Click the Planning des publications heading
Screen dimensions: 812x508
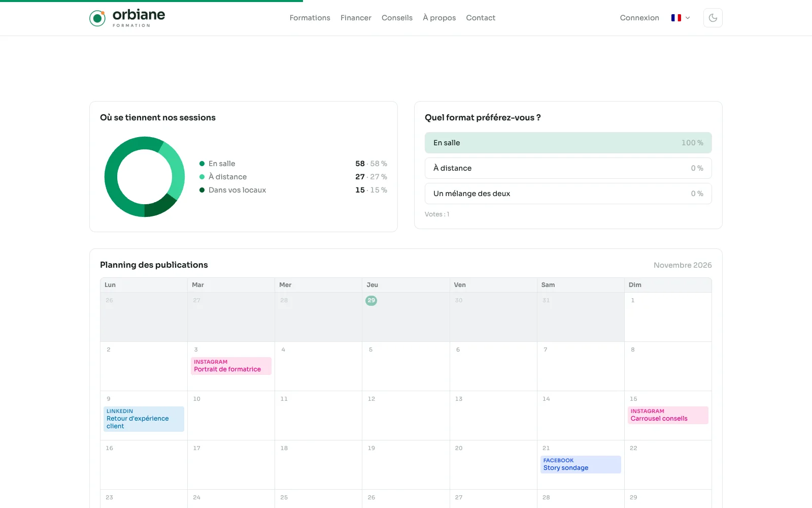tap(154, 265)
